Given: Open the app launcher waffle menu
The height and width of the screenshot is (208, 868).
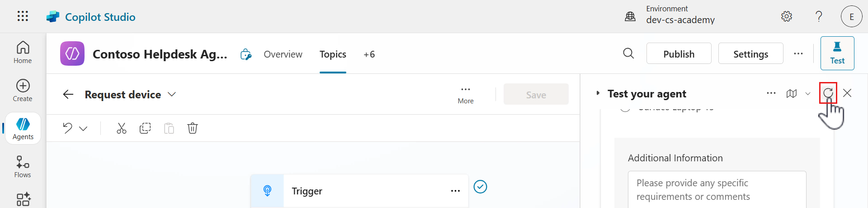Looking at the screenshot, I should pos(23,16).
